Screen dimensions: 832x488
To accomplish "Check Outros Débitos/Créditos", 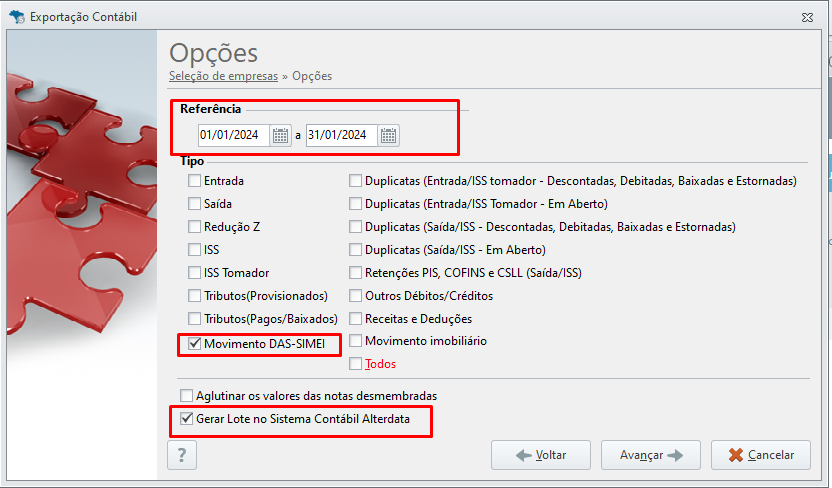I will pyautogui.click(x=356, y=296).
